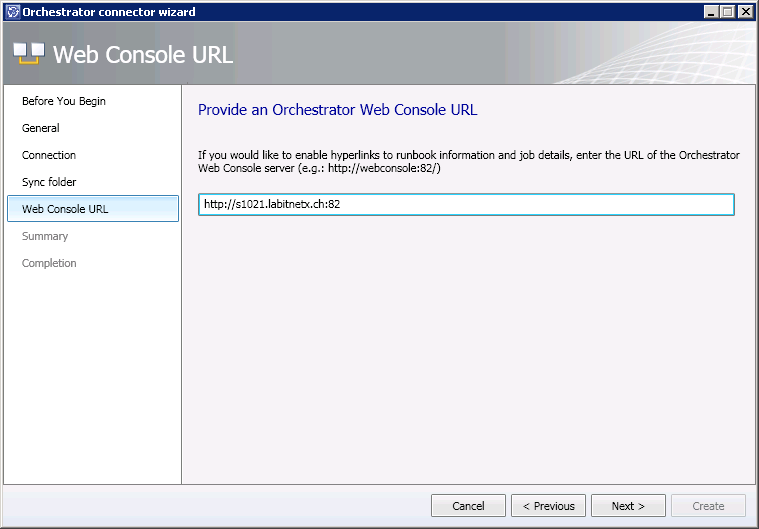Click into the Web Console URL text field
This screenshot has height=529, width=759.
point(466,205)
